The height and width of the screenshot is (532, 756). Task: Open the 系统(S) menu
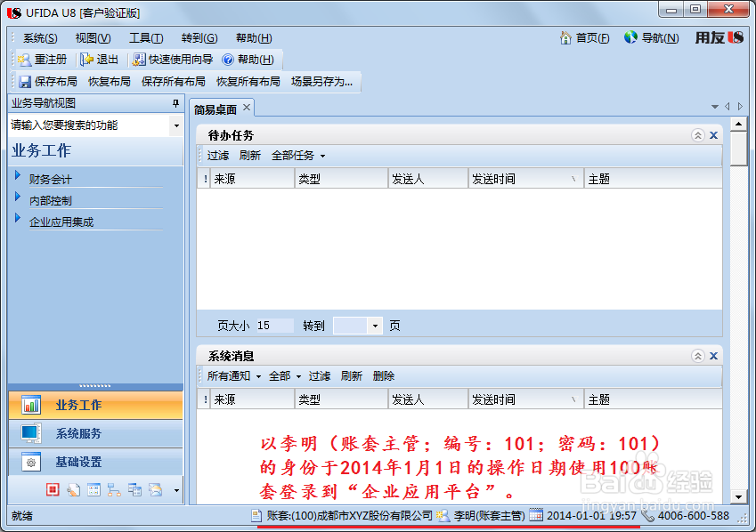point(40,38)
